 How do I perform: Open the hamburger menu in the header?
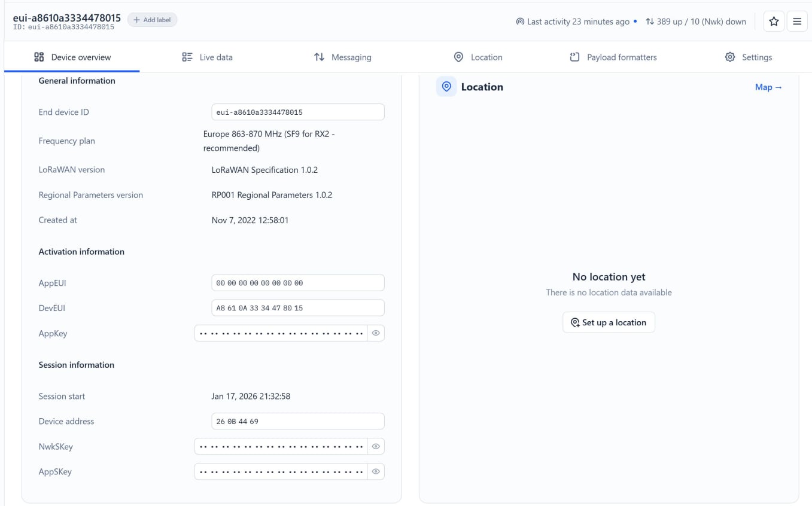(x=797, y=22)
